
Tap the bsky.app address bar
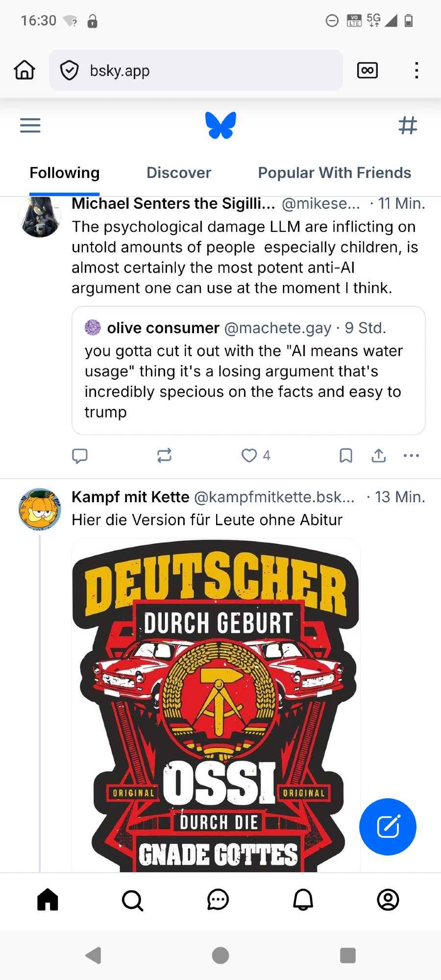(196, 71)
